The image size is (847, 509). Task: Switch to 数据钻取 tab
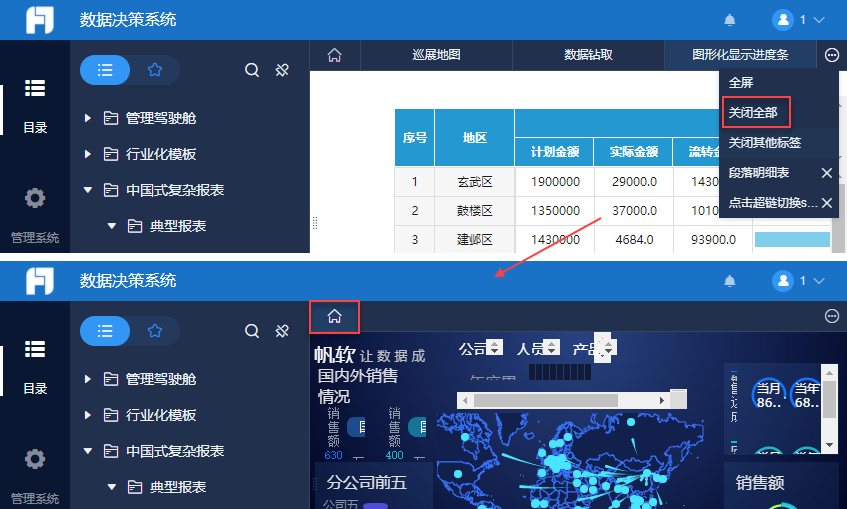(588, 55)
